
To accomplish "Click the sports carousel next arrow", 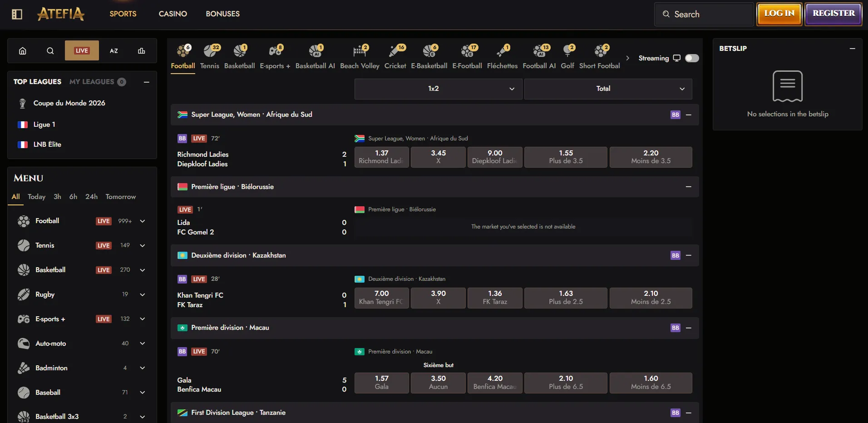I will [628, 58].
